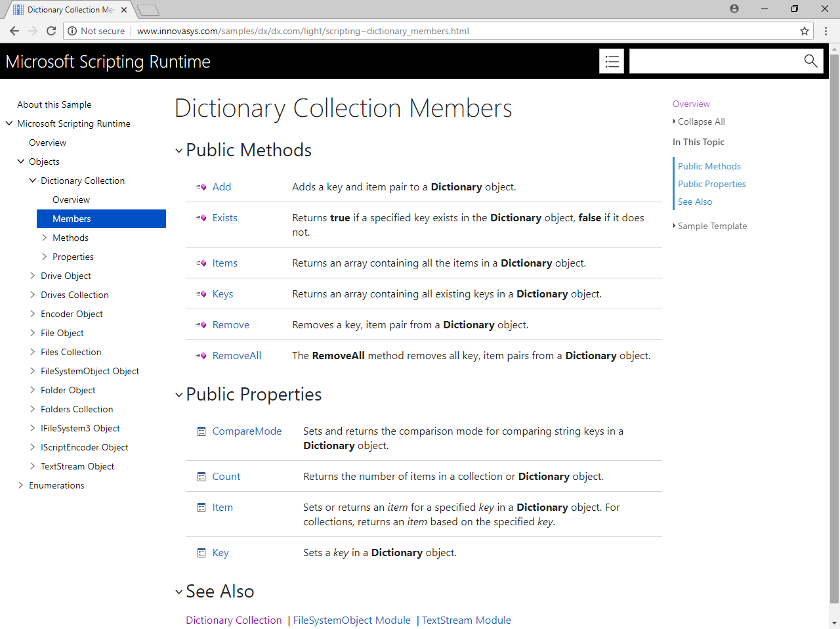
Task: Open the Add method link
Action: 222,187
